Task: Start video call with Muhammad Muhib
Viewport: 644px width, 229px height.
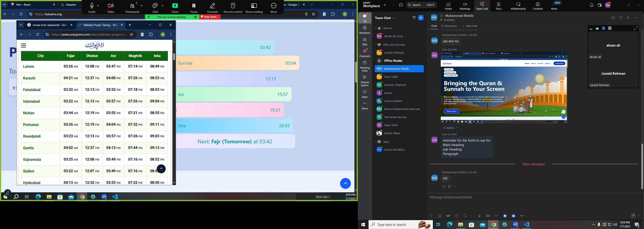Action: pos(612,18)
